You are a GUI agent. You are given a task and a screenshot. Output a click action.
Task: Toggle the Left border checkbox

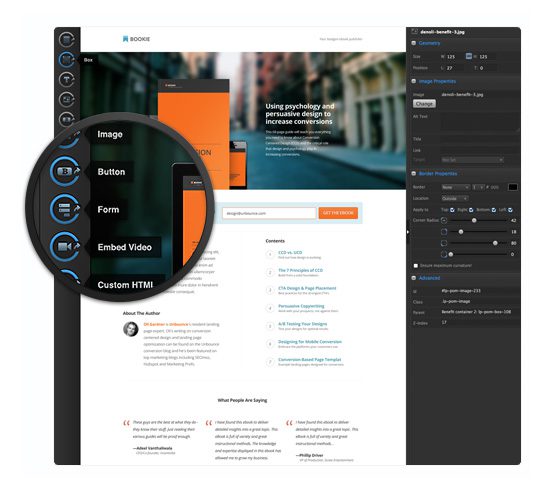[510, 210]
